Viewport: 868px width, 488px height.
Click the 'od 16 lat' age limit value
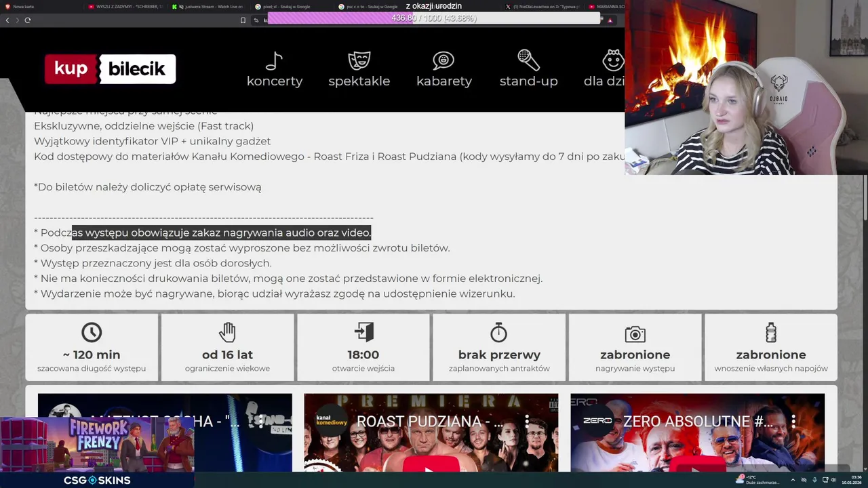(x=227, y=354)
